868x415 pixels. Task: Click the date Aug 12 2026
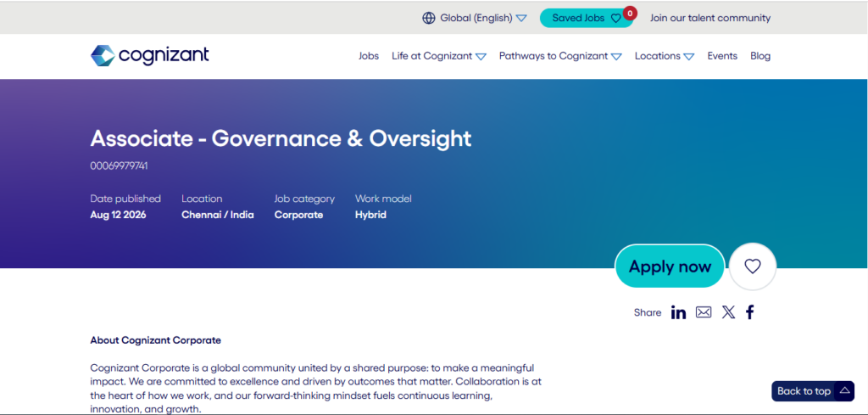point(118,215)
